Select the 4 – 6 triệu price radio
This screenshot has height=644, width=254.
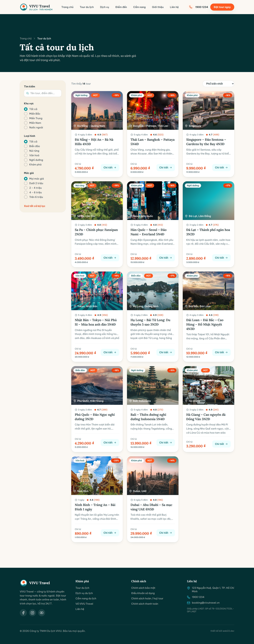coord(26,193)
